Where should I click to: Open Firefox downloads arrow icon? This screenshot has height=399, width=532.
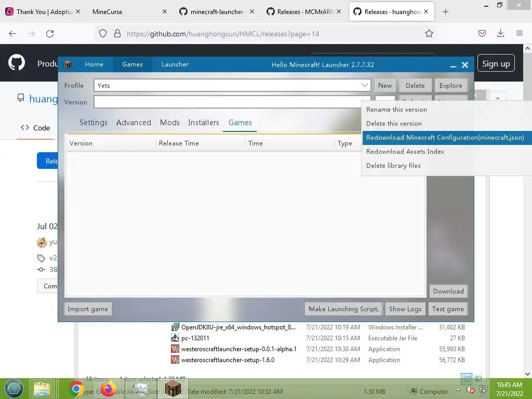click(500, 33)
